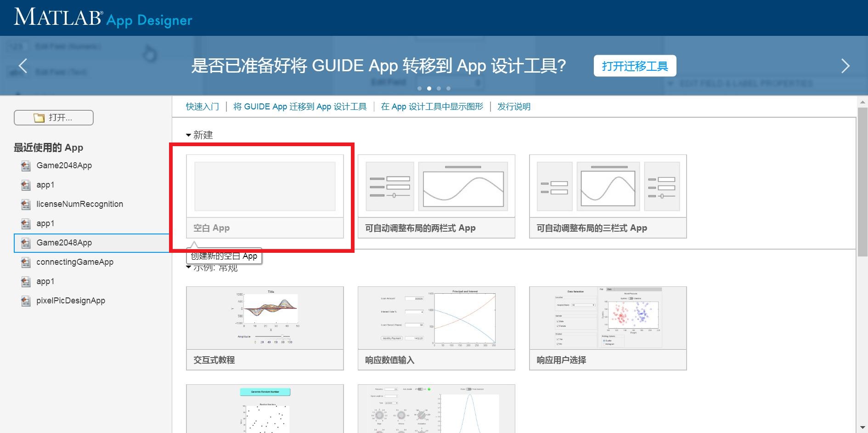
Task: Click the file icon beside connectingGameApp
Action: (26, 262)
